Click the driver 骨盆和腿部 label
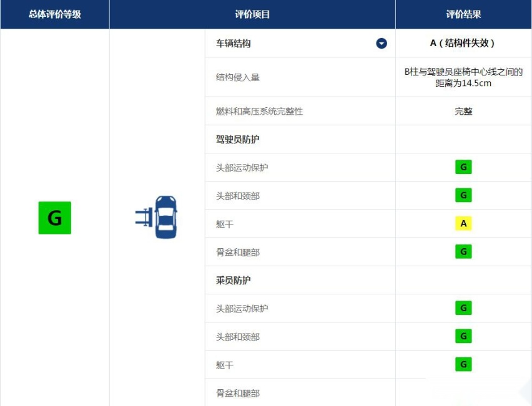 (237, 252)
